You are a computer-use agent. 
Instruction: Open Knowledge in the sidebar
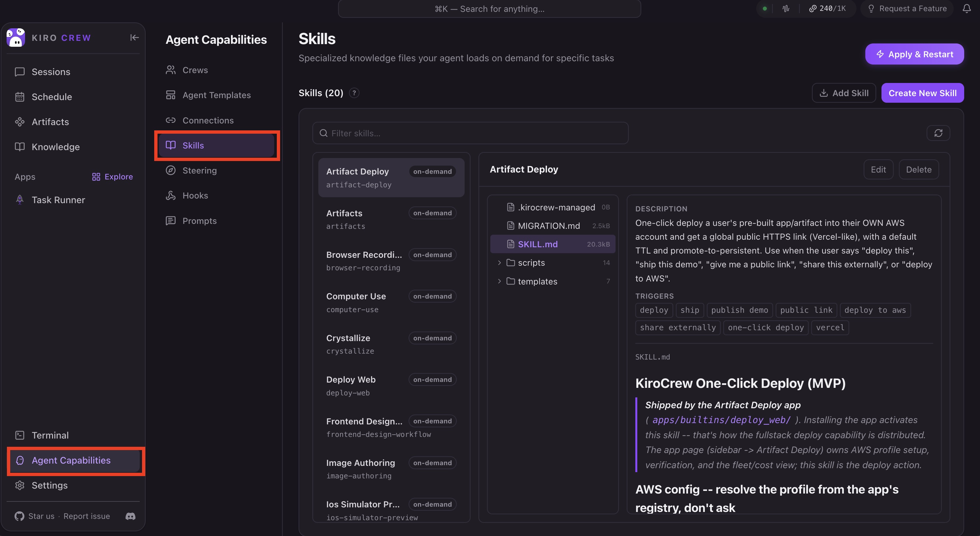[x=73, y=147]
